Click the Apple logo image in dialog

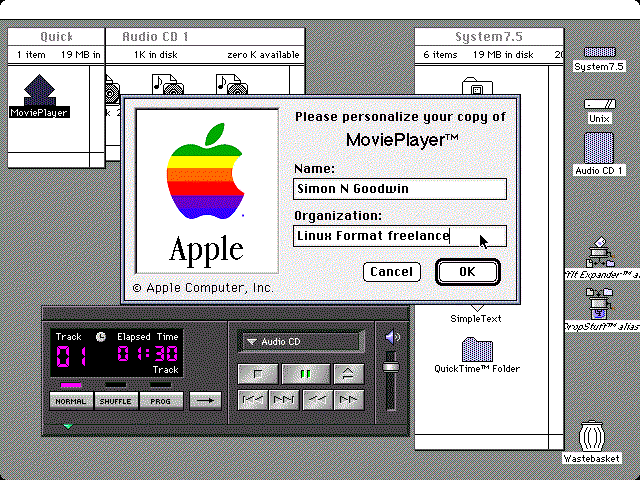pyautogui.click(x=207, y=191)
